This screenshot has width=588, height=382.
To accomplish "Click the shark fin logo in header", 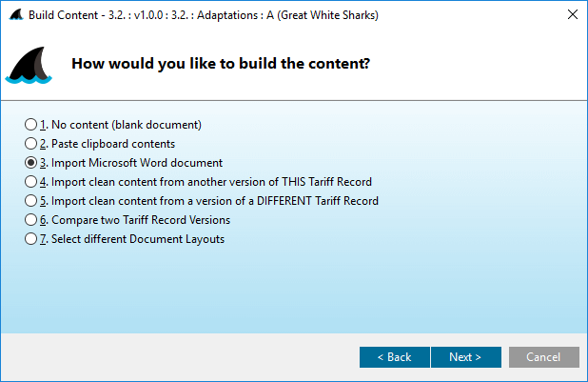I will (34, 66).
